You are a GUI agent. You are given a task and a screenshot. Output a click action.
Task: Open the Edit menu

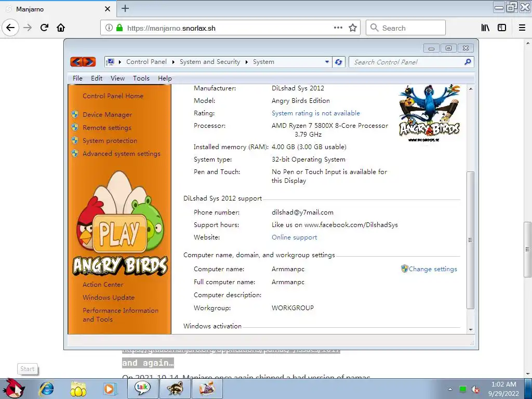click(x=96, y=78)
